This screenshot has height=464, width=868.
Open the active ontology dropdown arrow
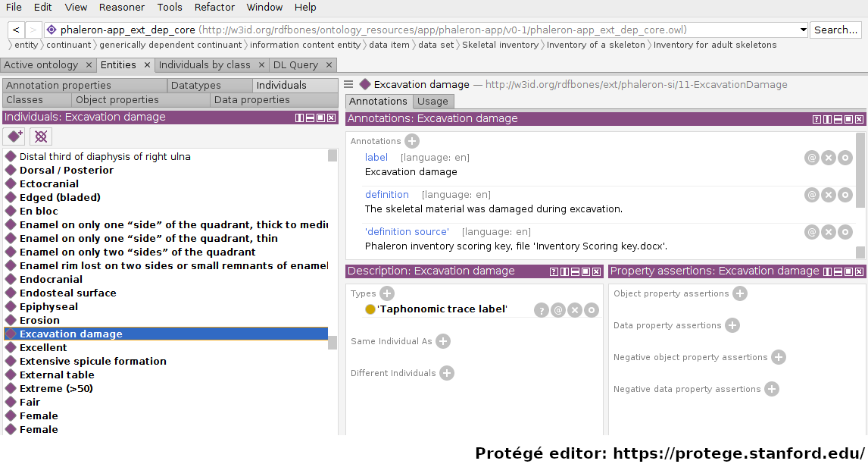tap(803, 30)
